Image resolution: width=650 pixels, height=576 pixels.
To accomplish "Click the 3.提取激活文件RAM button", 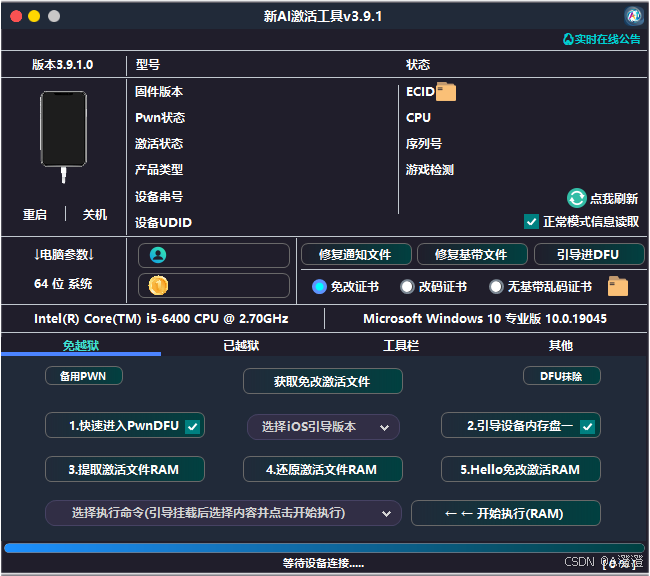I will pyautogui.click(x=125, y=469).
